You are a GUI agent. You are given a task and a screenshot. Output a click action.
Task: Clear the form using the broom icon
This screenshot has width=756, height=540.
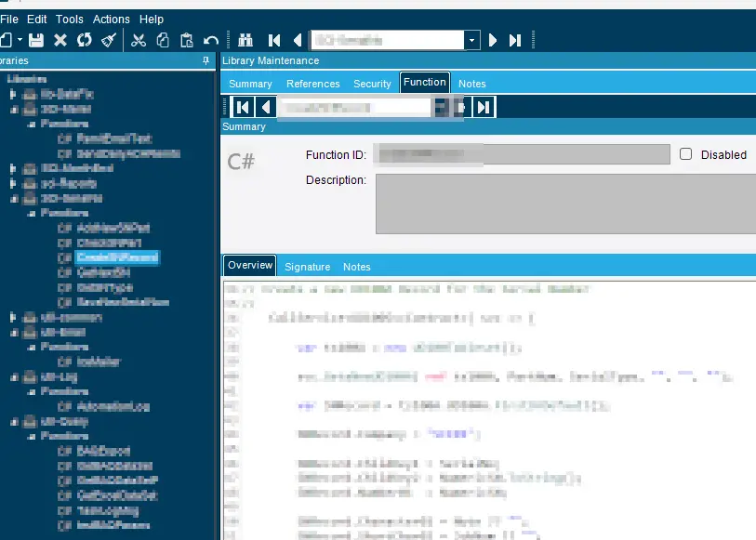tap(109, 40)
